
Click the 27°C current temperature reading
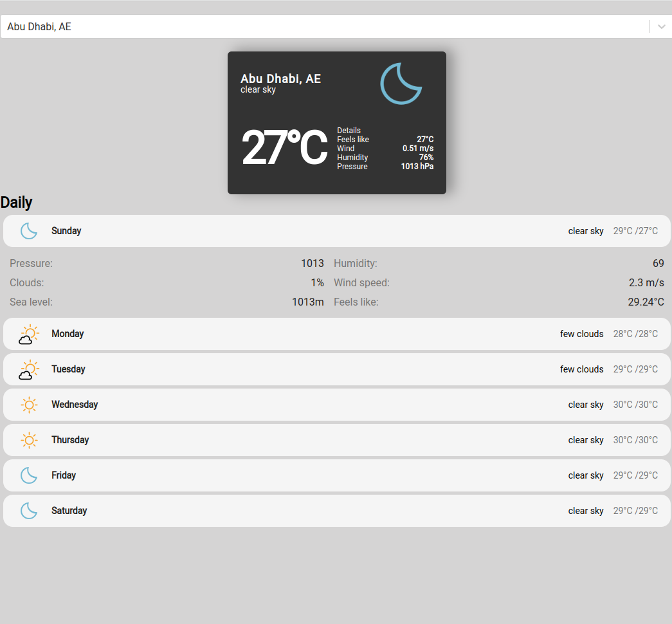[x=285, y=147]
